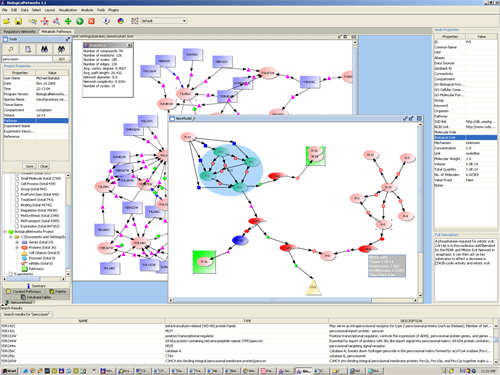
Task: Click the eraser icon in Tools panel
Action: point(11,49)
